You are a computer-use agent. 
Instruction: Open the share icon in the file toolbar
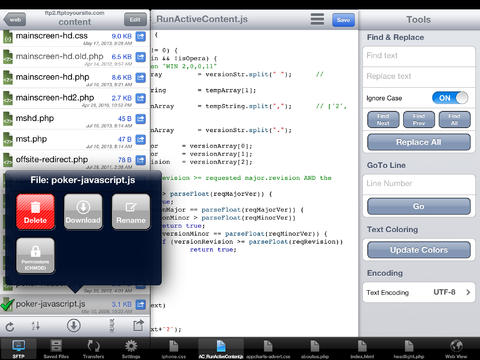pos(138,325)
